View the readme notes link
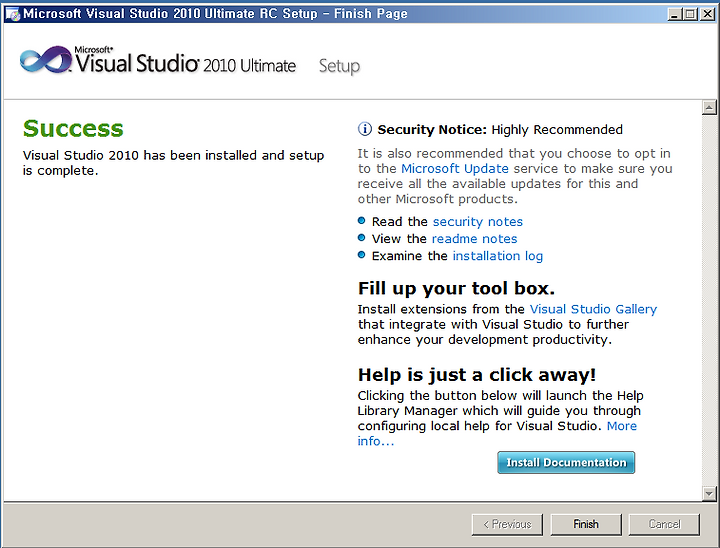The width and height of the screenshot is (720, 548). pos(474,239)
